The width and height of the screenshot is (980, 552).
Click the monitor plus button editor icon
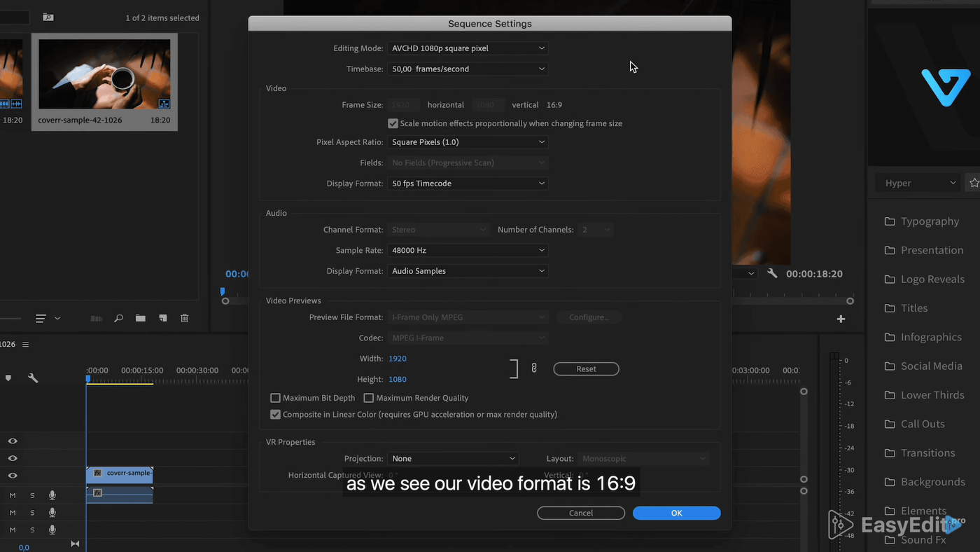841,319
